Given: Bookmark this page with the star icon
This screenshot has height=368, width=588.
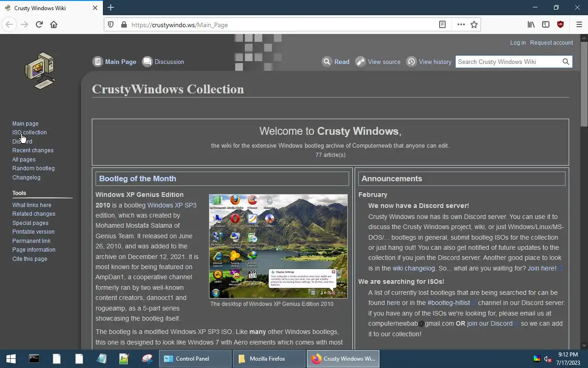Looking at the screenshot, I should (474, 24).
